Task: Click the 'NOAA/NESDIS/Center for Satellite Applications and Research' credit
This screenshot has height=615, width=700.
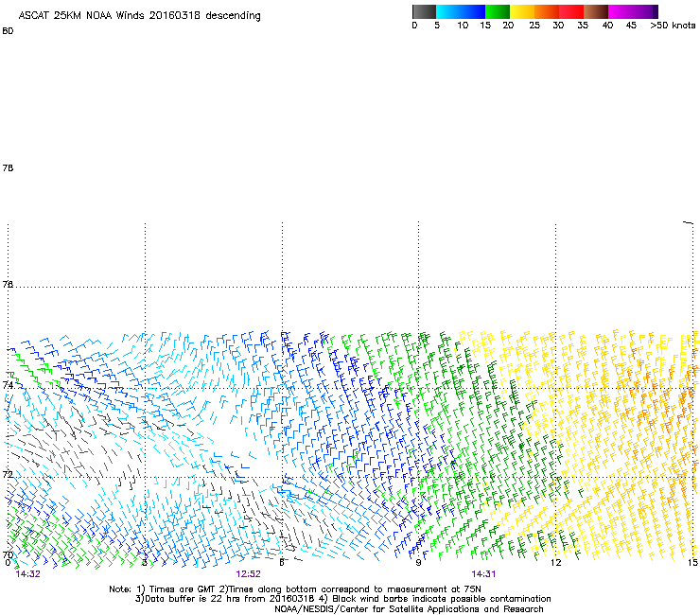Action: [409, 609]
